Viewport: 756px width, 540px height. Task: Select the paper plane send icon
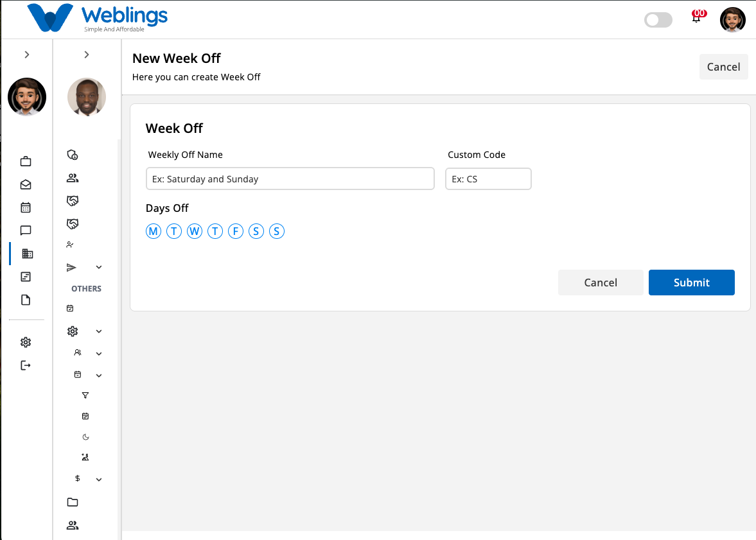(71, 268)
